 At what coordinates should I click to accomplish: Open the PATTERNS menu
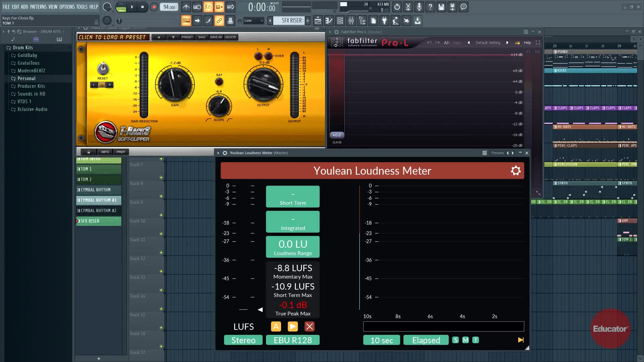pyautogui.click(x=38, y=7)
